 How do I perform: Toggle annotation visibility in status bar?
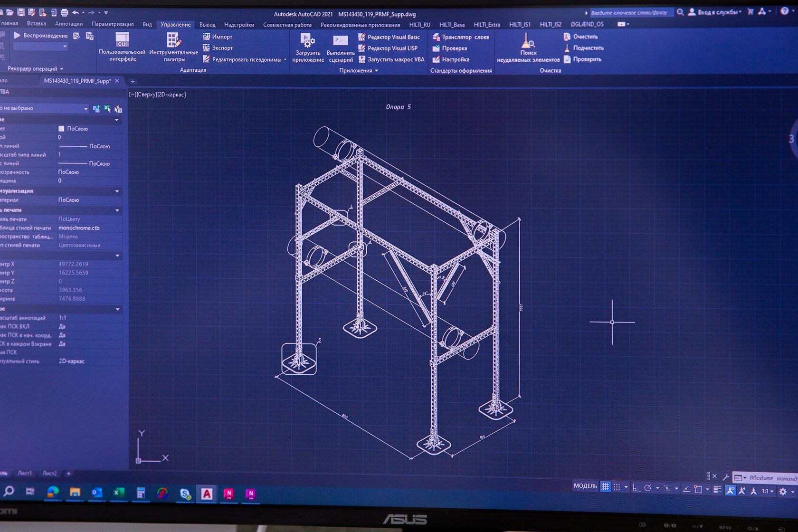[x=731, y=491]
